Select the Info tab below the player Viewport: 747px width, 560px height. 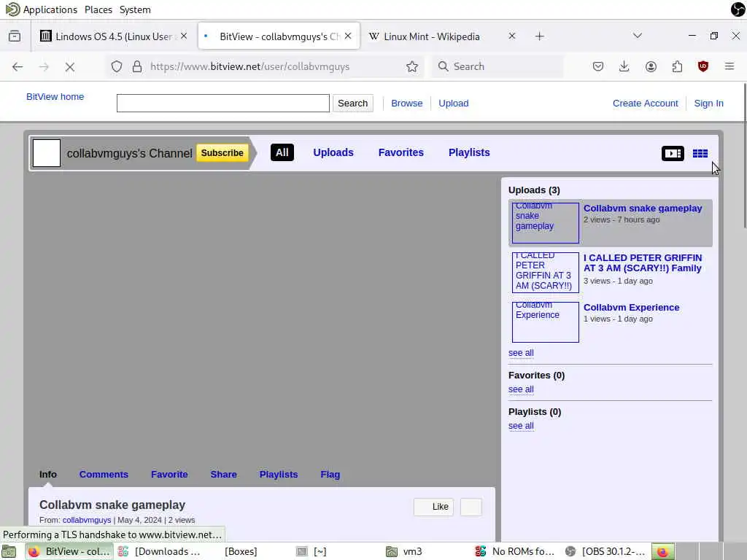[47, 474]
